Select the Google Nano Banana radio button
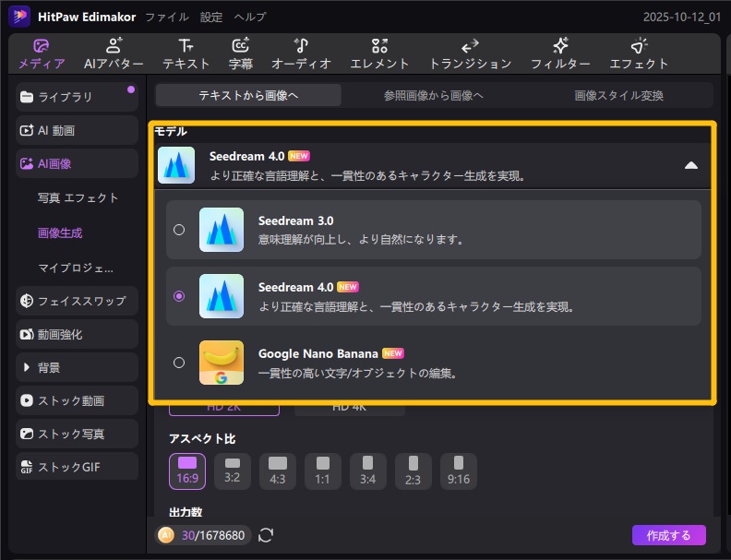Viewport: 731px width, 560px height. [179, 363]
